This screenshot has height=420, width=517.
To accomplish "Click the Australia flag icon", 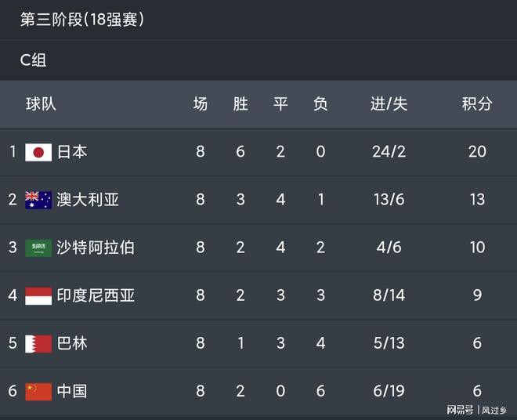I will pos(38,200).
